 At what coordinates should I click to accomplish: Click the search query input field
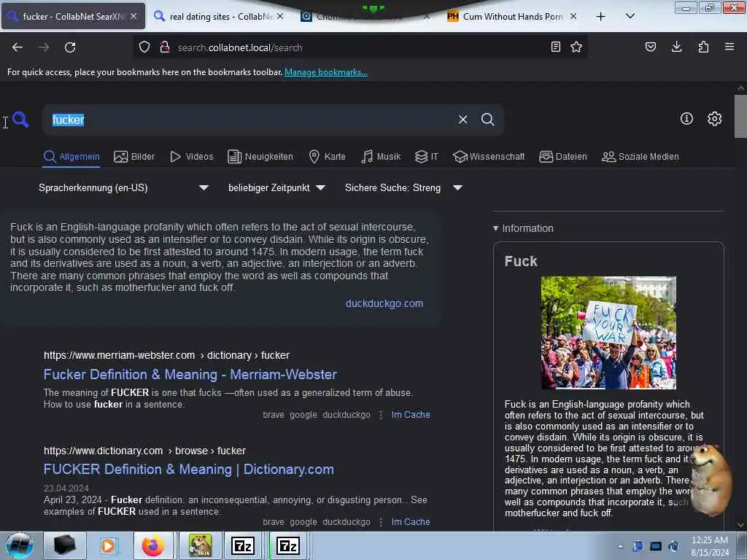250,120
